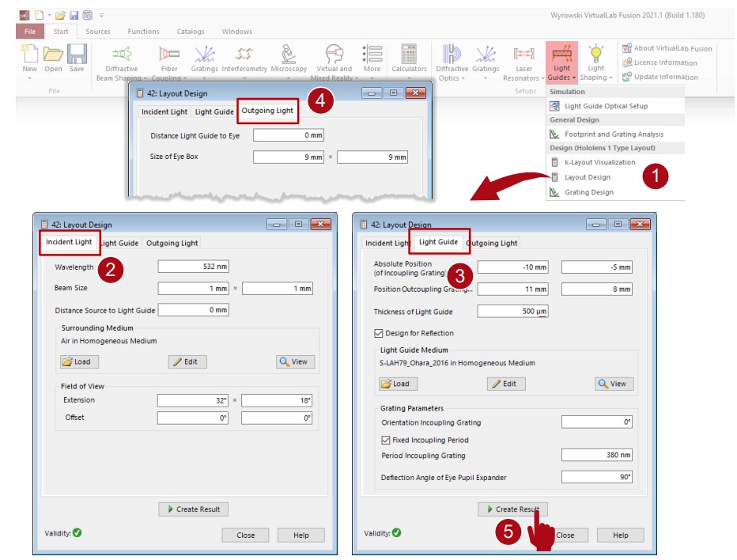The width and height of the screenshot is (737, 560).
Task: Select Light Guide tab in top dialog
Action: tap(214, 112)
